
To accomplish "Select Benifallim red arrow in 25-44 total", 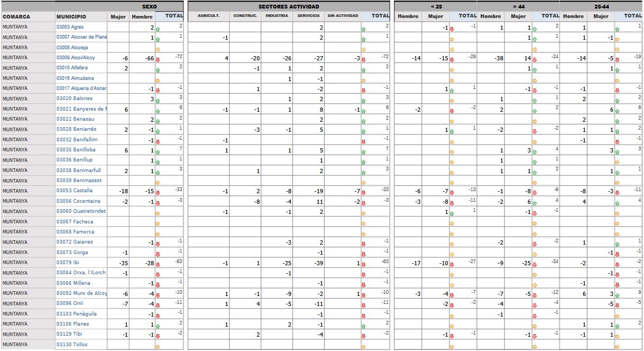I will coord(617,142).
